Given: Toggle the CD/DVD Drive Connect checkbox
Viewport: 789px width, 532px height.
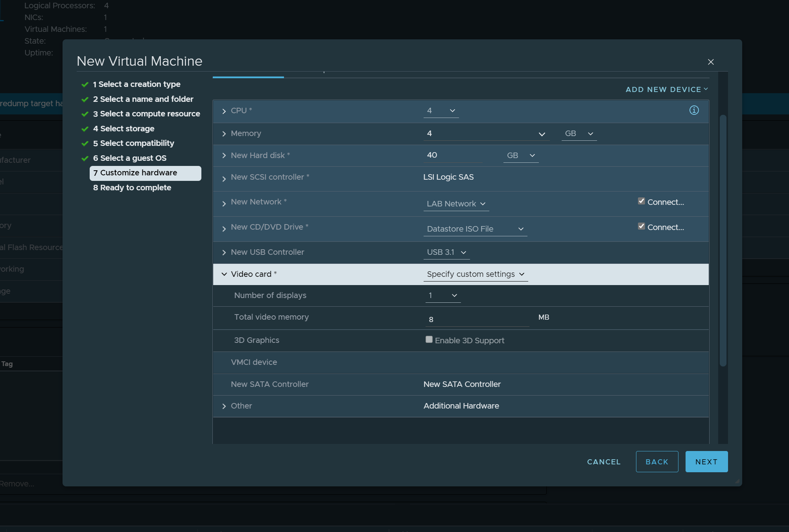Looking at the screenshot, I should coord(642,226).
